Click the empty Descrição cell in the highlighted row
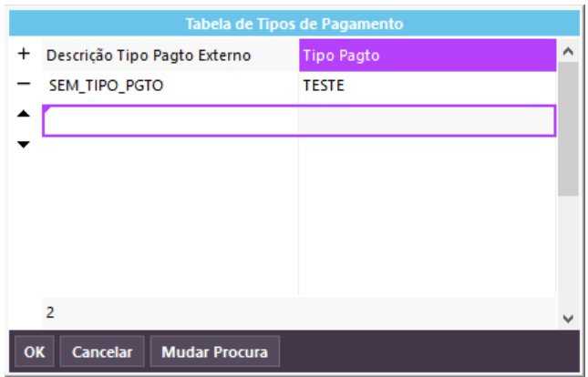The image size is (588, 377). coord(170,121)
